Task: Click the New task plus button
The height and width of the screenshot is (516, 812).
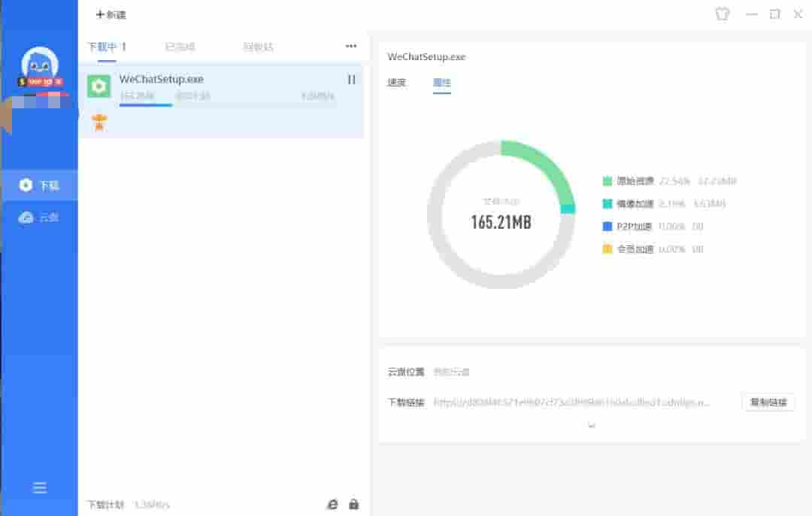Action: 111,14
